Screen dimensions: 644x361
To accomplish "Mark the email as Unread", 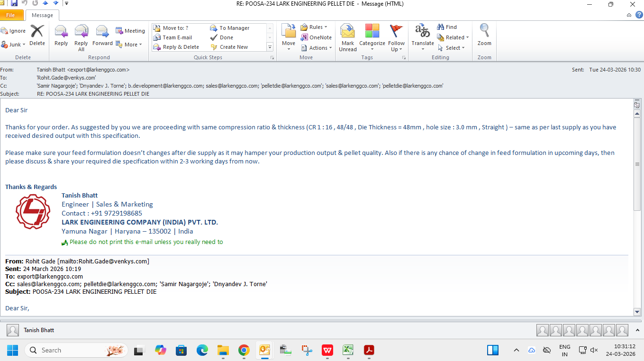I will pyautogui.click(x=347, y=37).
